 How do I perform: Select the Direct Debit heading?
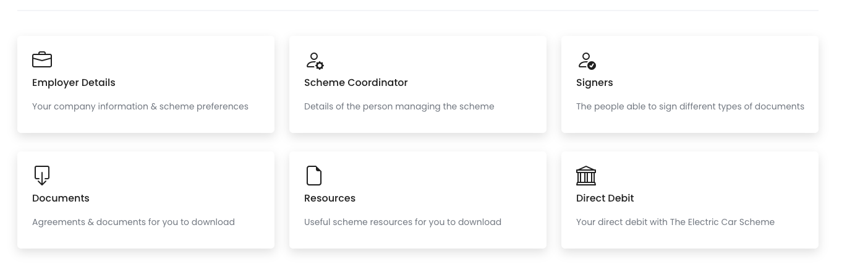click(605, 198)
